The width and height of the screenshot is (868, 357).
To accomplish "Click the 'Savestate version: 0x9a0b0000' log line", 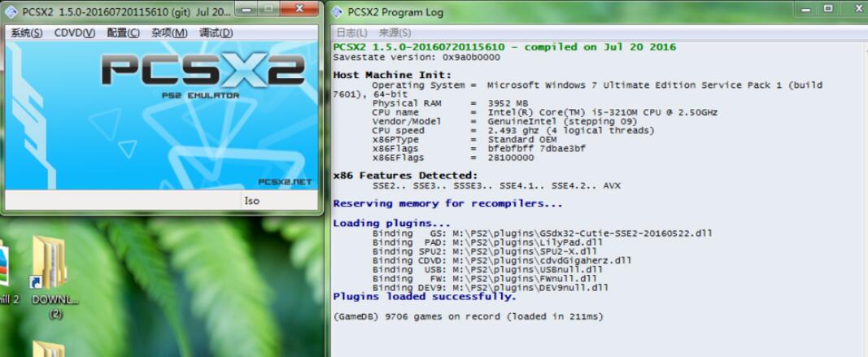I will (x=417, y=57).
